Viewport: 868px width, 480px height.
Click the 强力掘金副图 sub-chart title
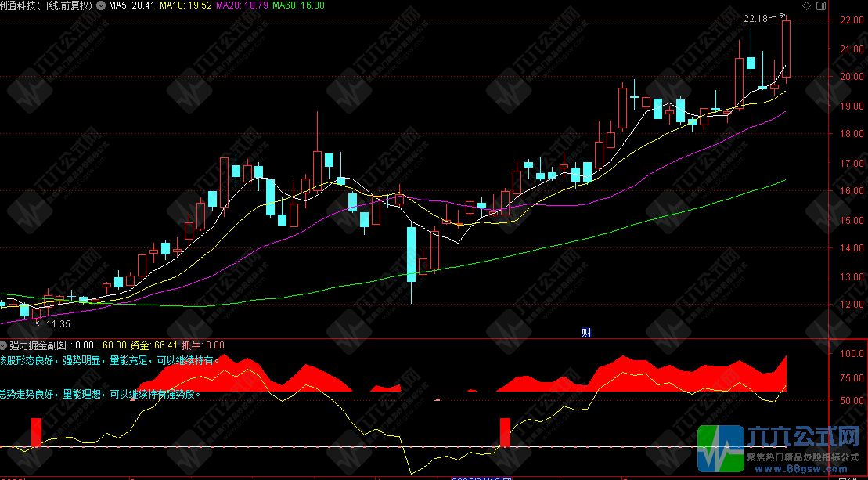click(x=38, y=345)
